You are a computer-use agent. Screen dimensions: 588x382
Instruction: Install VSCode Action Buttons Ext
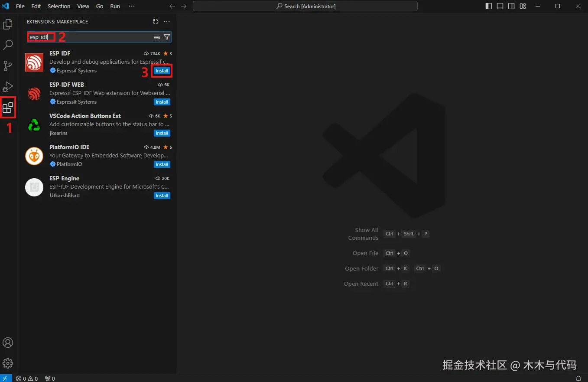[162, 133]
